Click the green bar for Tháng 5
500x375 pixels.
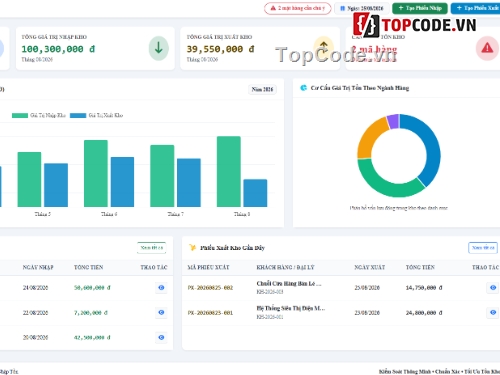29,179
